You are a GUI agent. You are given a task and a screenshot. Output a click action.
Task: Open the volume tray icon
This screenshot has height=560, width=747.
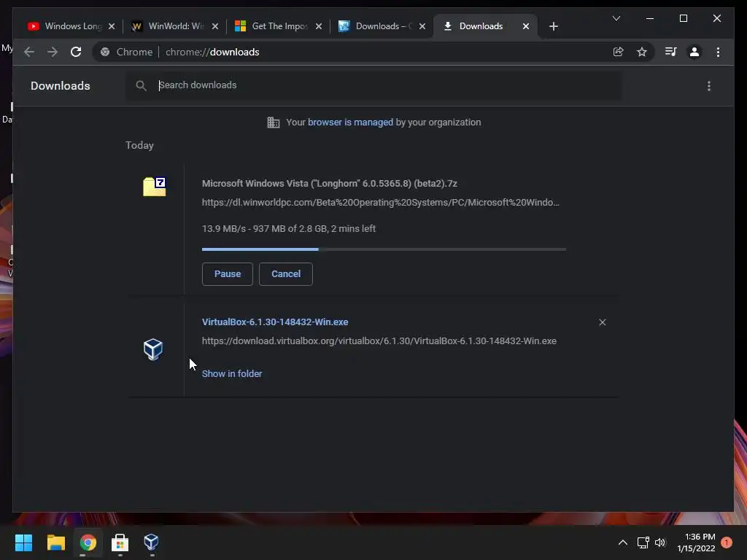pos(659,542)
